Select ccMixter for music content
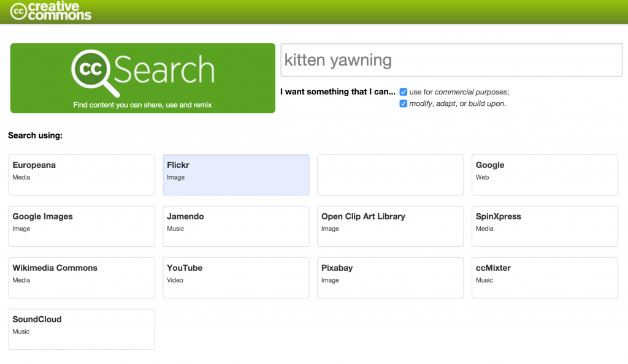628x364 pixels. pyautogui.click(x=545, y=278)
